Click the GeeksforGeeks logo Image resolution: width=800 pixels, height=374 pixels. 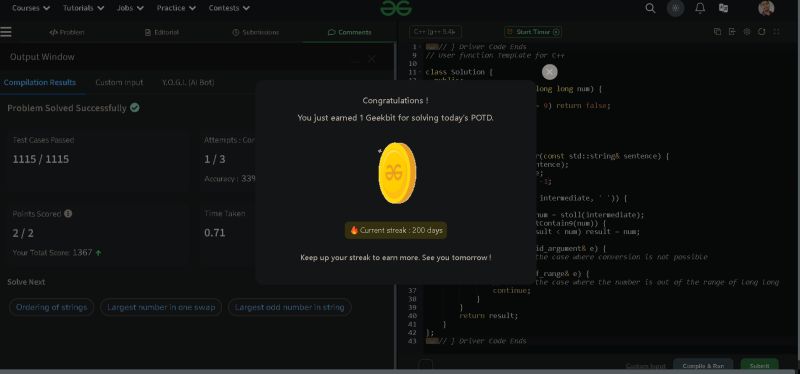(x=396, y=8)
